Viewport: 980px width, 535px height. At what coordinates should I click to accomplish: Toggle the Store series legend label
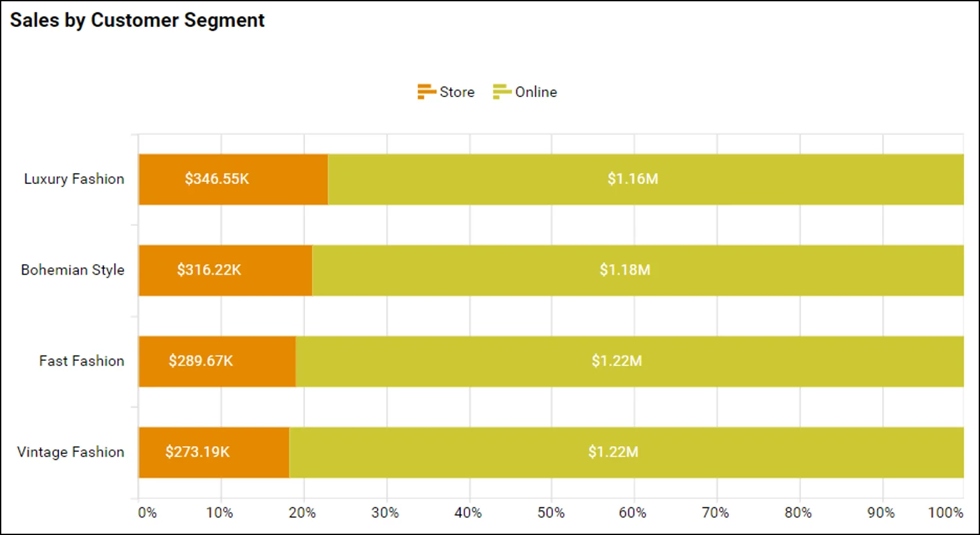click(x=457, y=92)
